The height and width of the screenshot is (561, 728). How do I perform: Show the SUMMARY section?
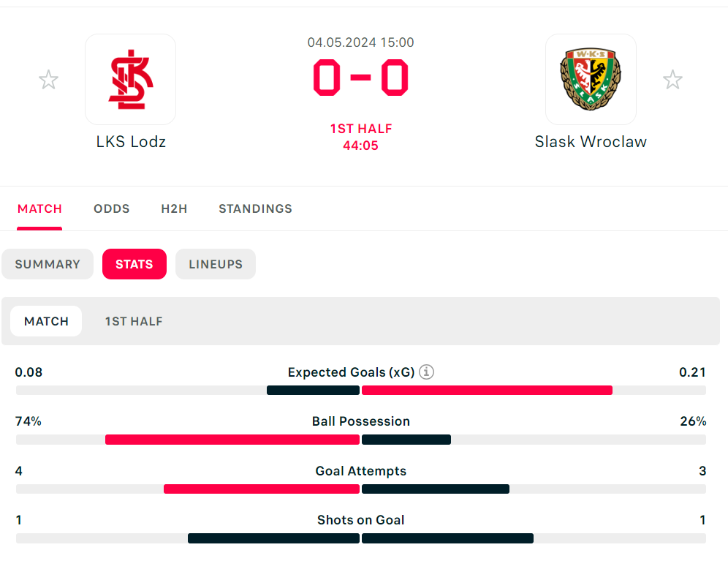[x=48, y=264]
